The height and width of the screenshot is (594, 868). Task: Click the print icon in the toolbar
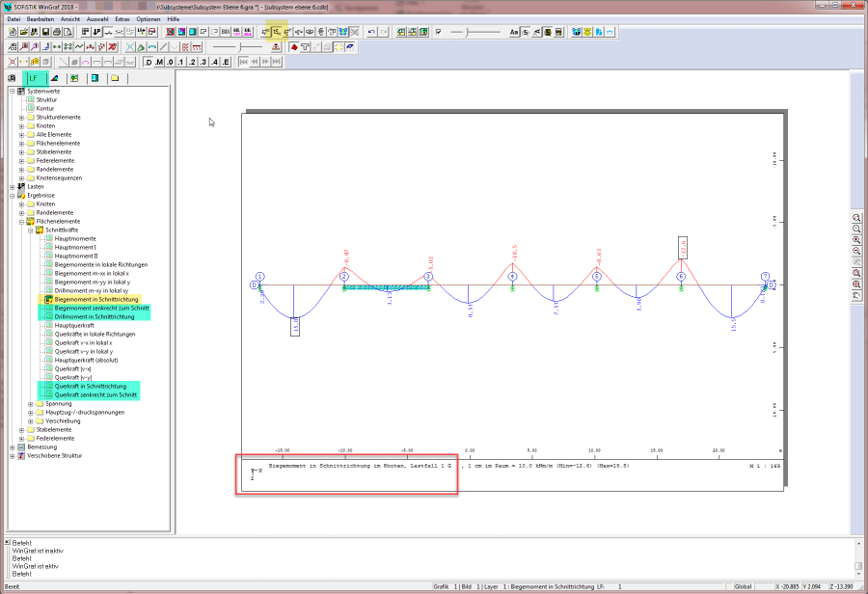point(57,32)
